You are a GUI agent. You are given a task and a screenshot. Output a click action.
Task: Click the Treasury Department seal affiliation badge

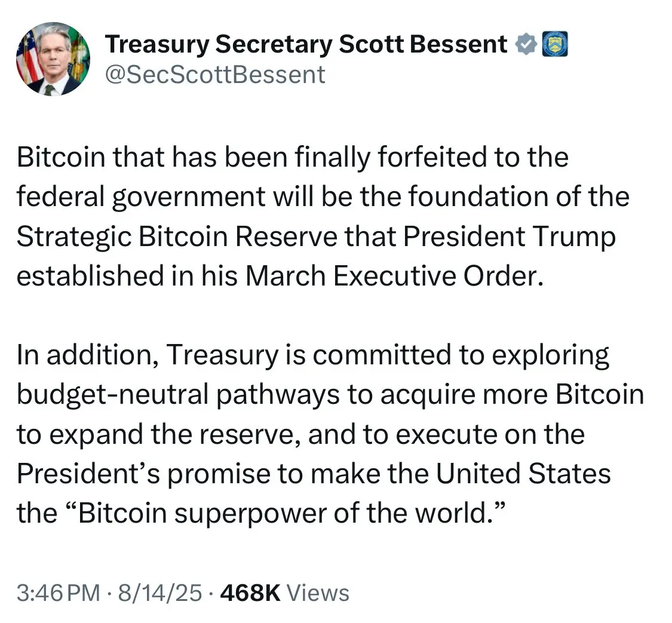[x=555, y=44]
